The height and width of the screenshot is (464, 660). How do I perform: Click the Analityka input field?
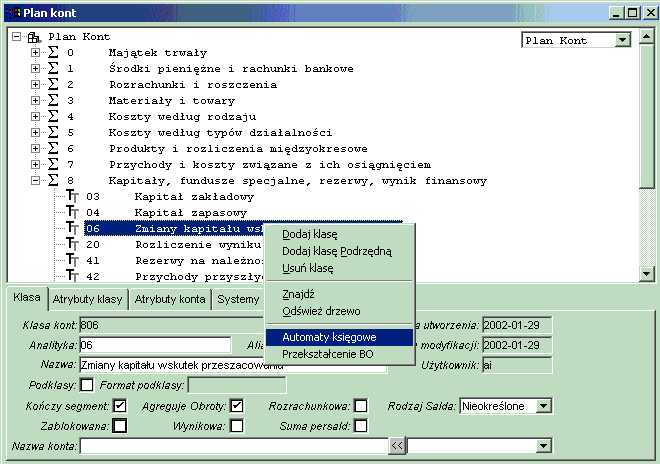[x=155, y=345]
